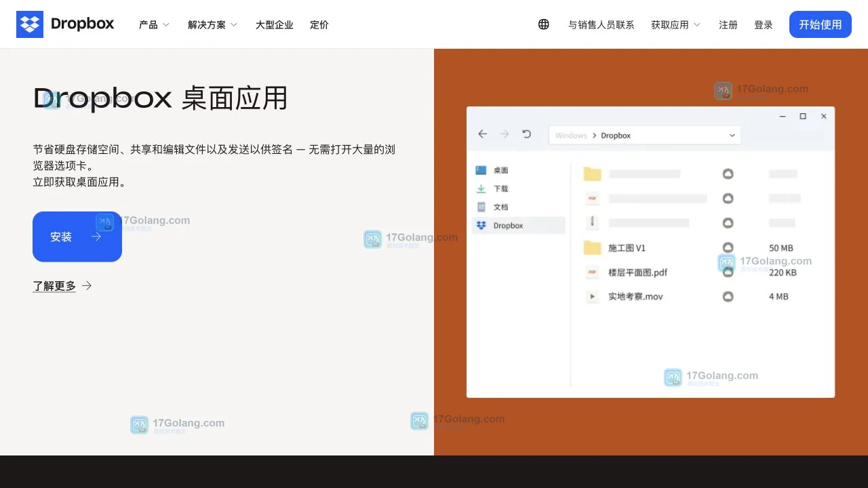The image size is (868, 488).
Task: Select 下载 in the explorer sidebar
Action: (518, 188)
